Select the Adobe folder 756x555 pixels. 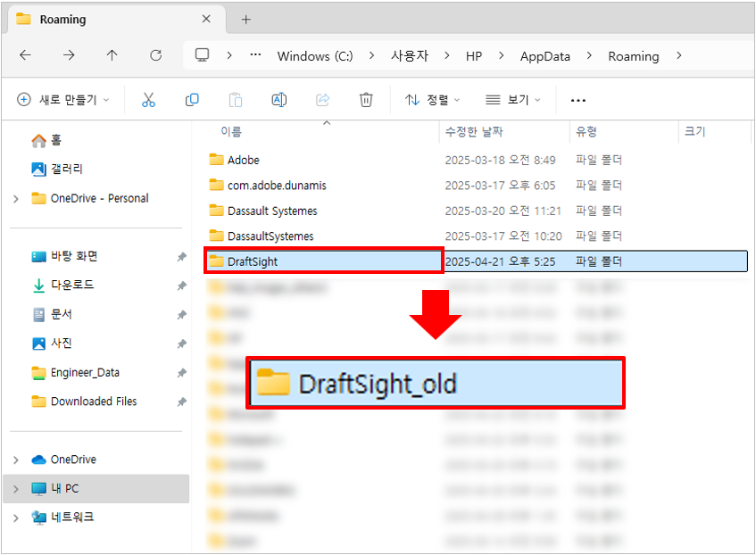(x=235, y=160)
